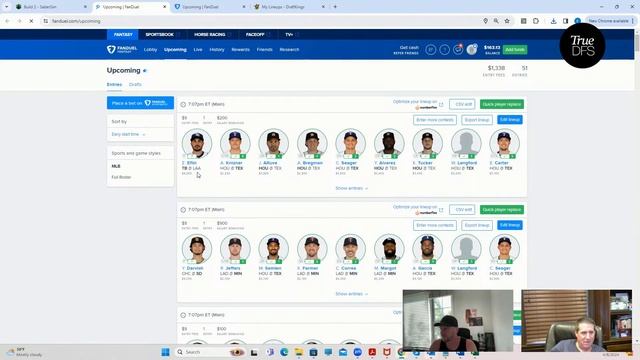This screenshot has height=360, width=640.
Task: Open the Get cash refer friends link
Action: [406, 50]
